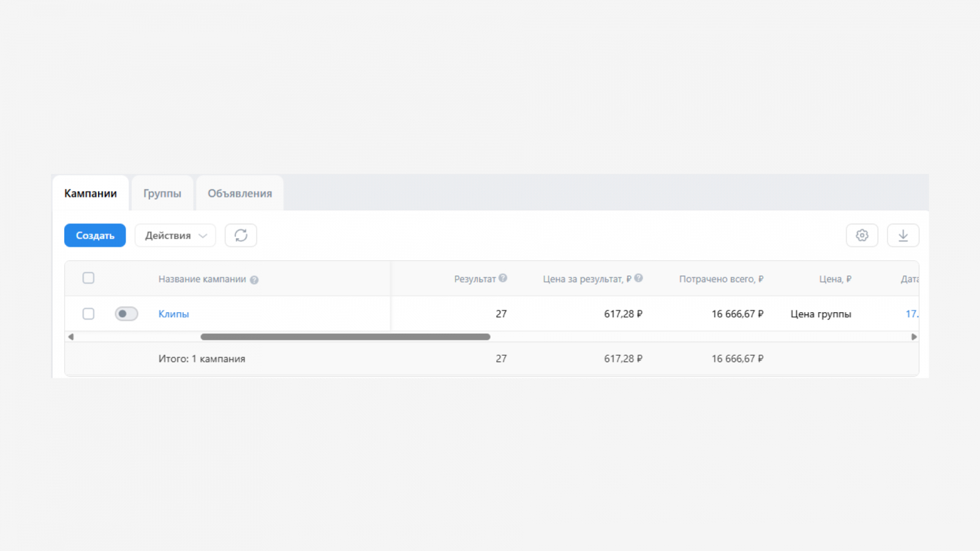
Task: Click the left scroll arrow
Action: [71, 337]
